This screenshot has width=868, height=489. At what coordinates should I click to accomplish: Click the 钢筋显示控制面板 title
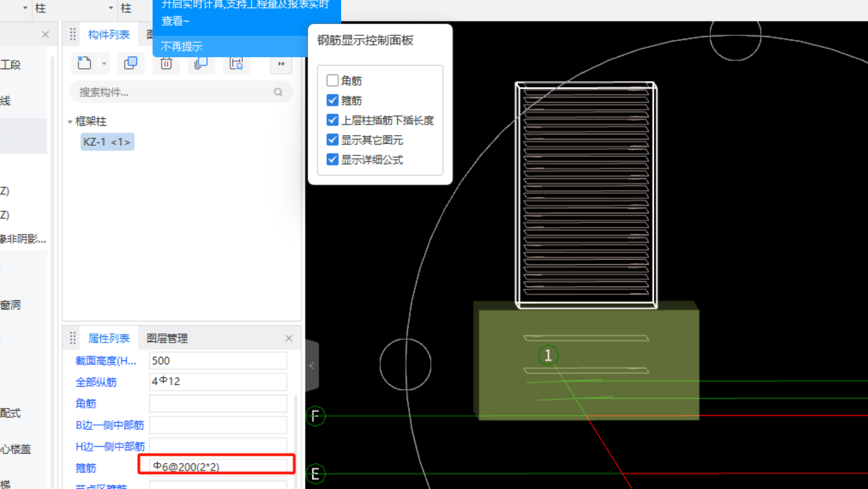point(365,40)
